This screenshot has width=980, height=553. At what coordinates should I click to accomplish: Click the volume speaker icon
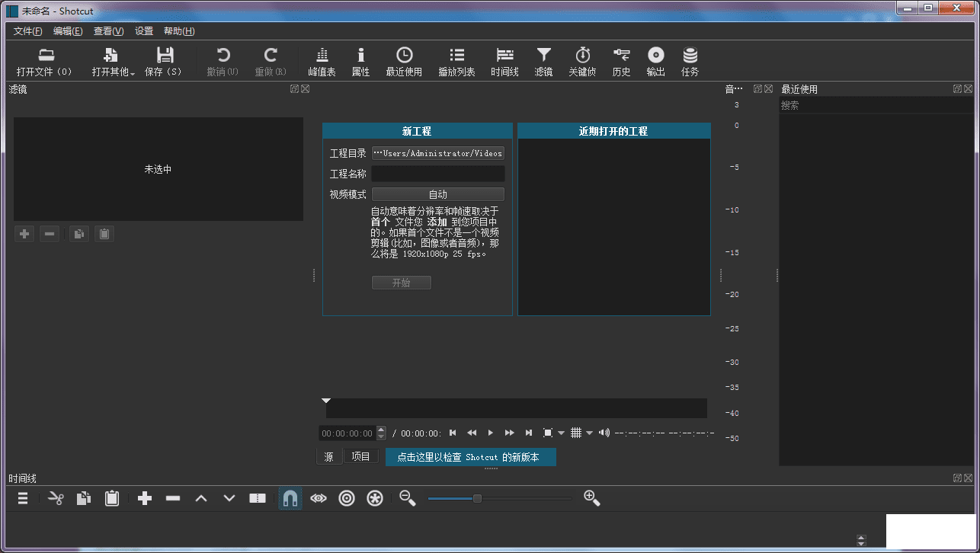click(604, 433)
